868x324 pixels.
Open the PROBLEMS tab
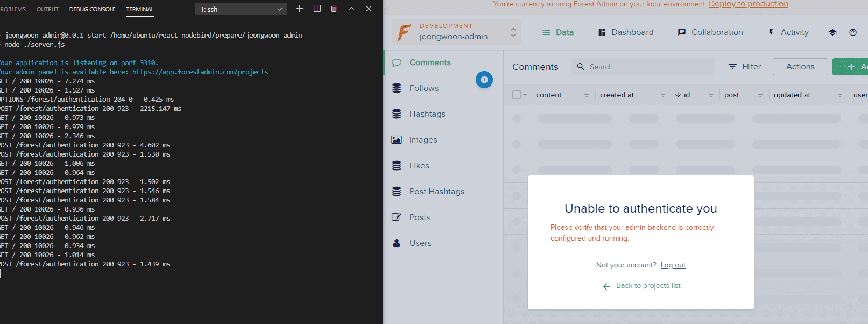[13, 9]
